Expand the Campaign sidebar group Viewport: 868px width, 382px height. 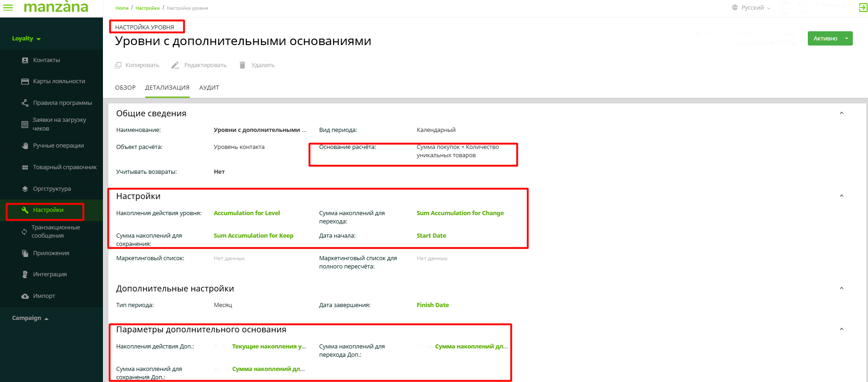pyautogui.click(x=30, y=318)
